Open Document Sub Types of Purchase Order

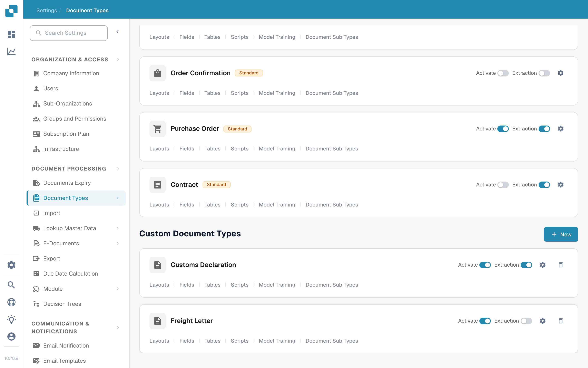coord(332,149)
